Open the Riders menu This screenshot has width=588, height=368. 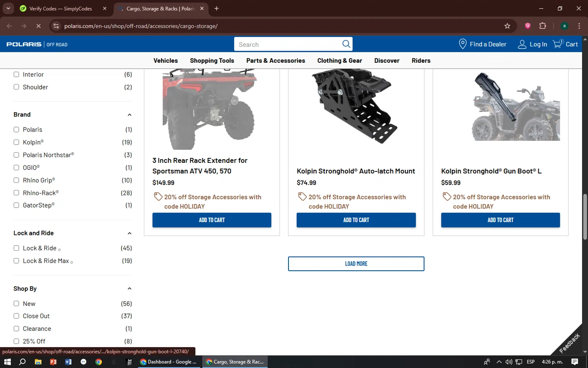point(421,60)
